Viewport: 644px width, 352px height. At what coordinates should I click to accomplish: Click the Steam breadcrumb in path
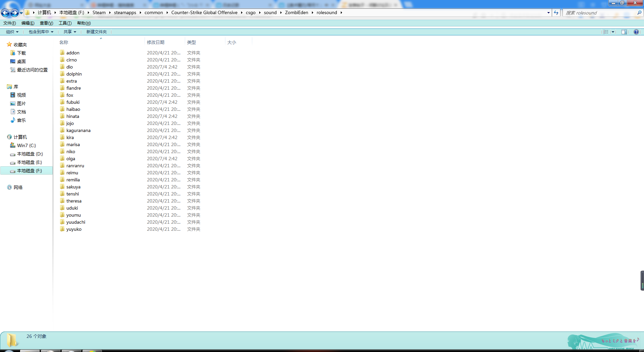click(99, 13)
